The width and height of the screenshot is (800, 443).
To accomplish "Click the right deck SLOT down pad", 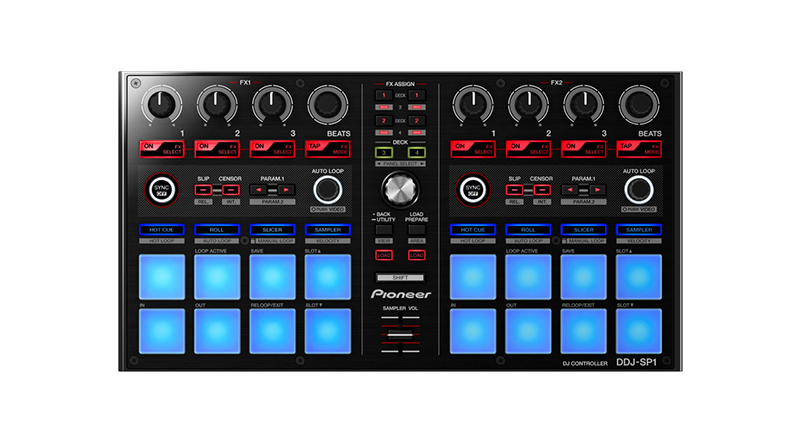I will point(639,331).
